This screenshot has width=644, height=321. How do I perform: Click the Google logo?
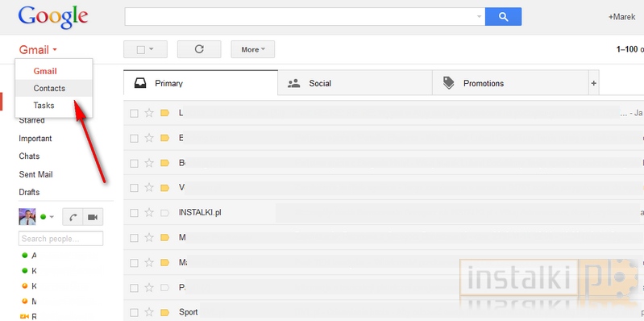[53, 17]
